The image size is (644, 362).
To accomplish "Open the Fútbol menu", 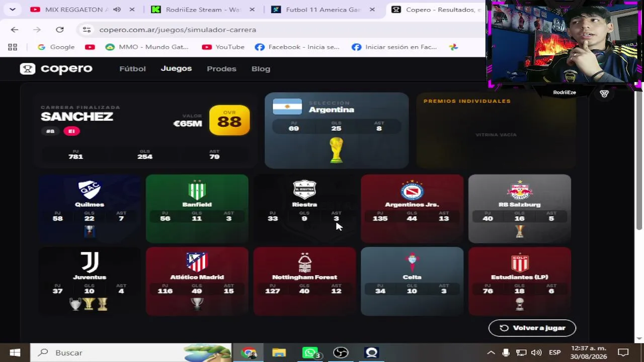I will (x=132, y=69).
